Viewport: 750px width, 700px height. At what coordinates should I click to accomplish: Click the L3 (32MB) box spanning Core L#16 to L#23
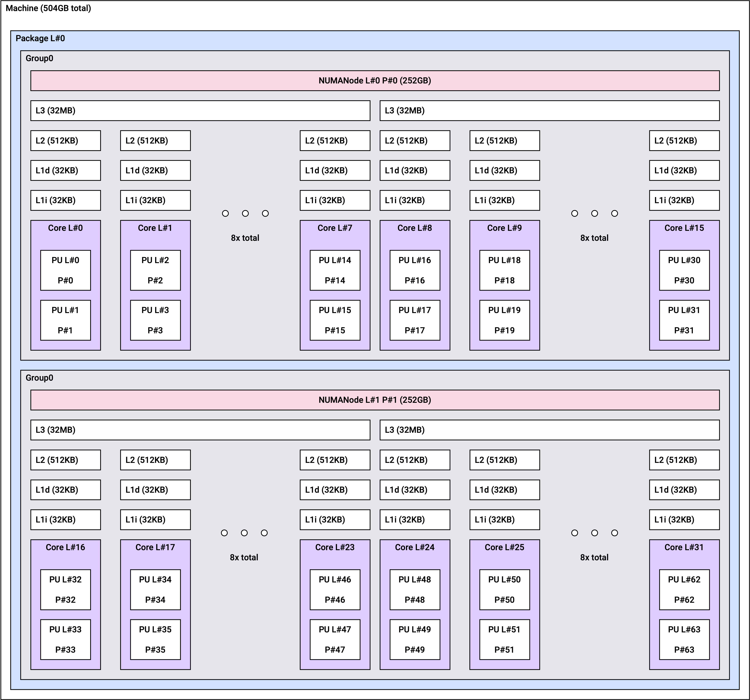pos(200,430)
